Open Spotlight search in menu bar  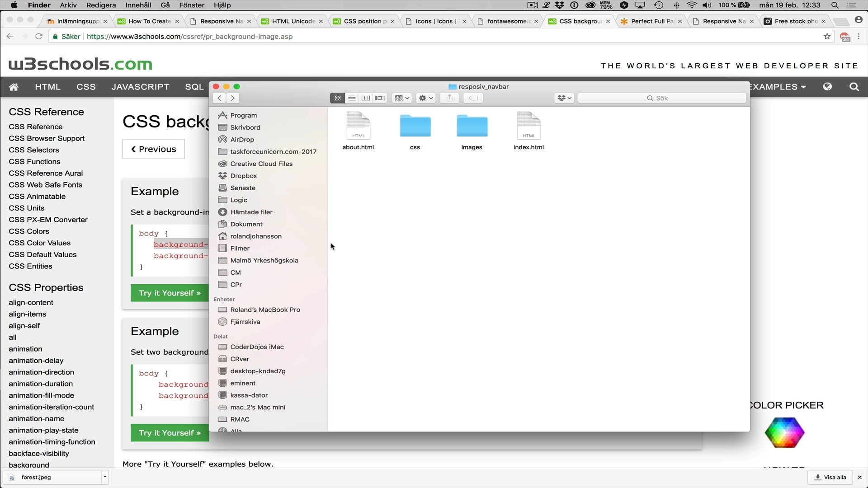pos(835,5)
